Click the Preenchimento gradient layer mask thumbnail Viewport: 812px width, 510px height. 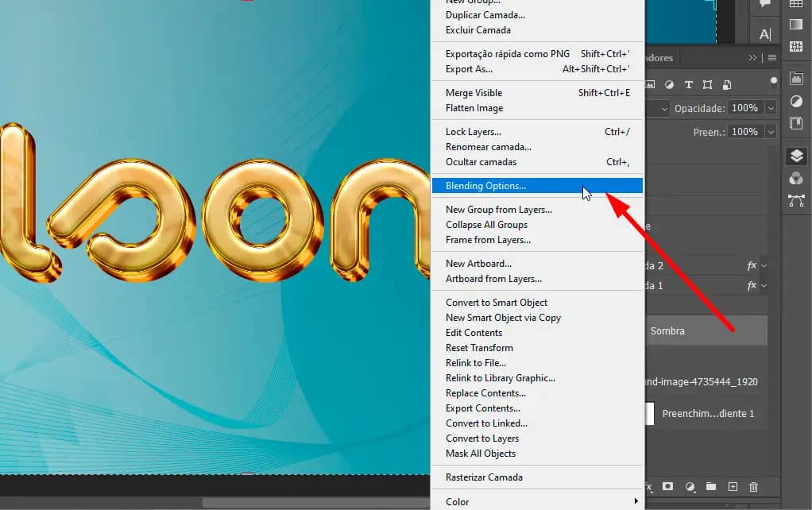(x=649, y=413)
